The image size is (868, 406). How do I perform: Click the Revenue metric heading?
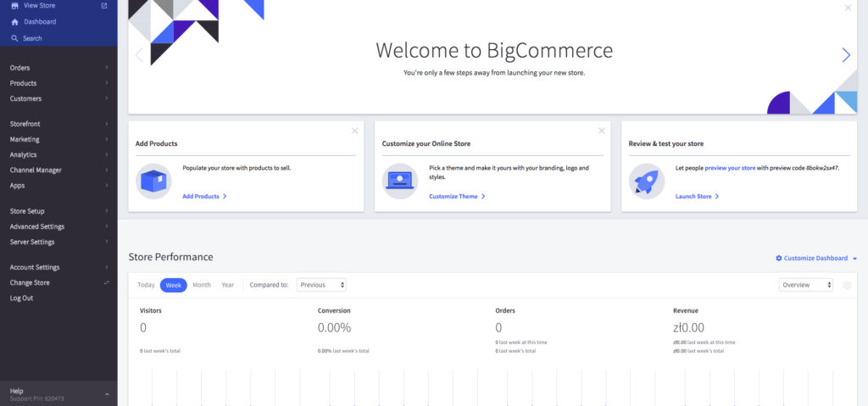(x=686, y=311)
